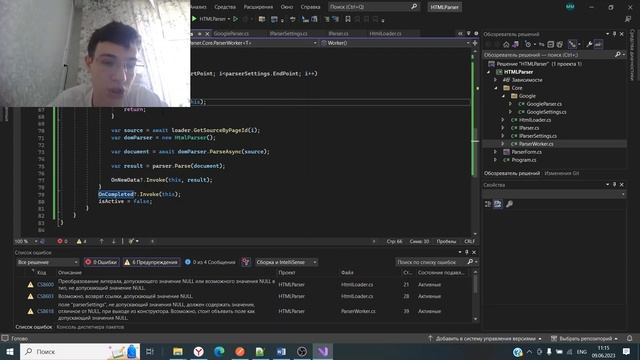Toggle the 0 из 4 Сообщения filter
The width and height of the screenshot is (640, 360).
click(x=210, y=262)
